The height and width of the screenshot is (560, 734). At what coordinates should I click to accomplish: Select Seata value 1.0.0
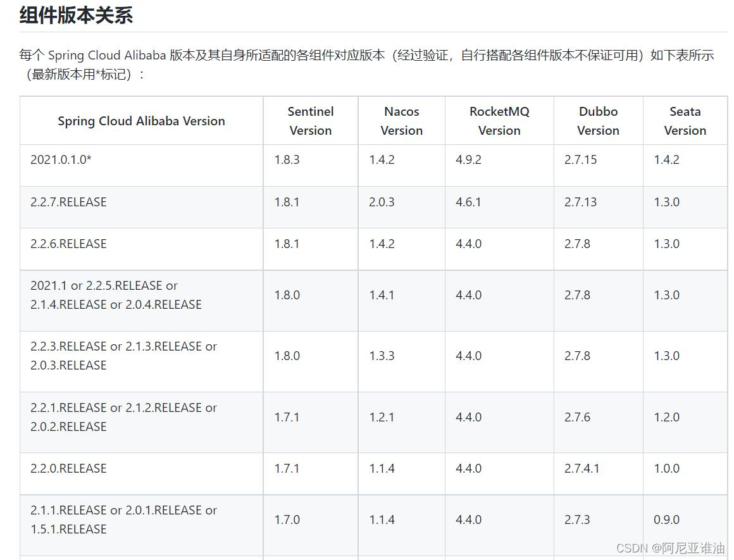tap(666, 468)
